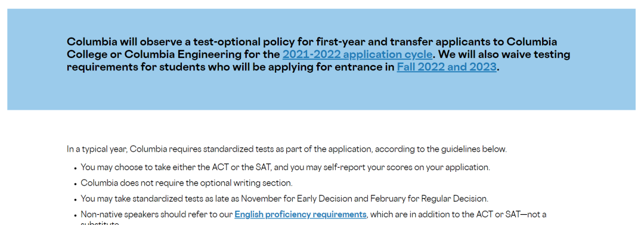Image resolution: width=644 pixels, height=225 pixels.
Task: Follow the Fall 2022 and 2023 link
Action: coord(447,67)
